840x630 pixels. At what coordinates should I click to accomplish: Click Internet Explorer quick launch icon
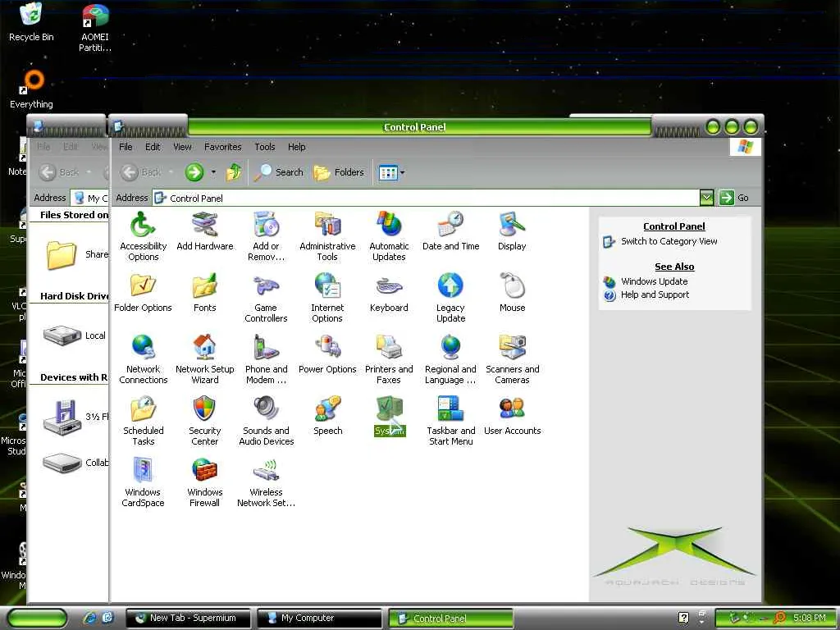[x=89, y=618]
